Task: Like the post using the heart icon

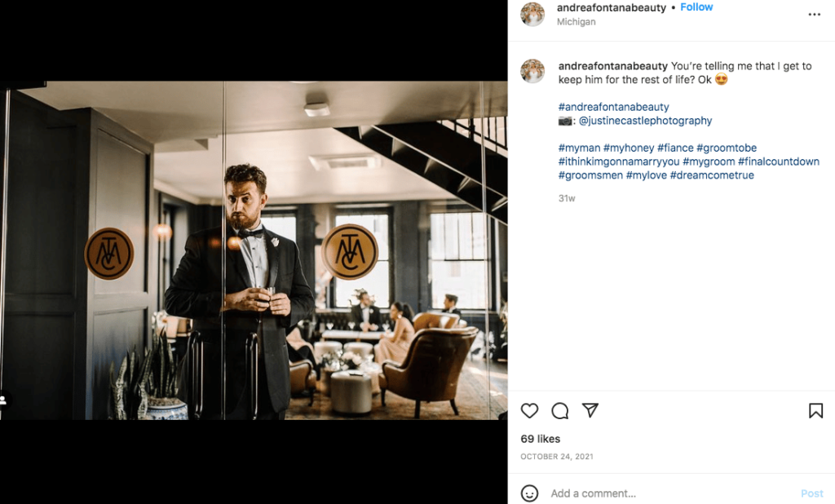Action: 530,411
